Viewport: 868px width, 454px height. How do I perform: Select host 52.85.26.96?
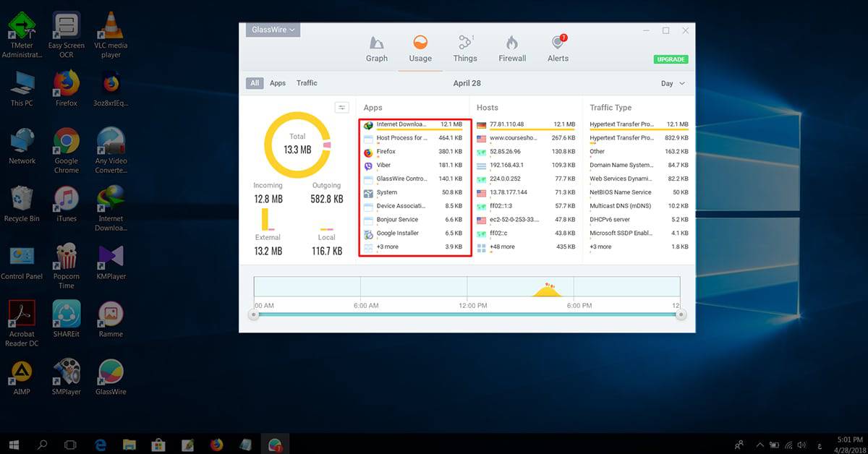pos(526,152)
